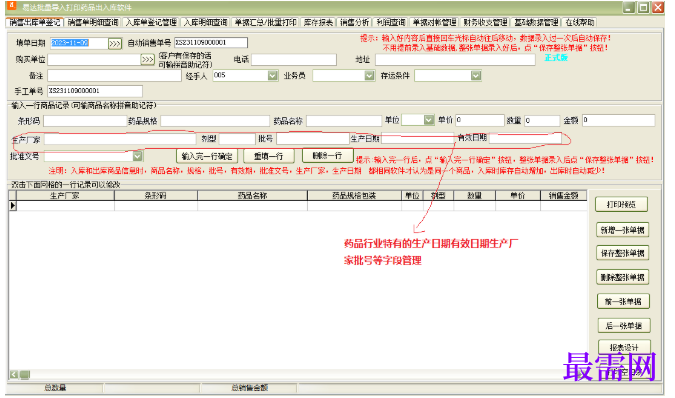Focus the 金额 input field
This screenshot has height=398, width=675.
click(619, 120)
